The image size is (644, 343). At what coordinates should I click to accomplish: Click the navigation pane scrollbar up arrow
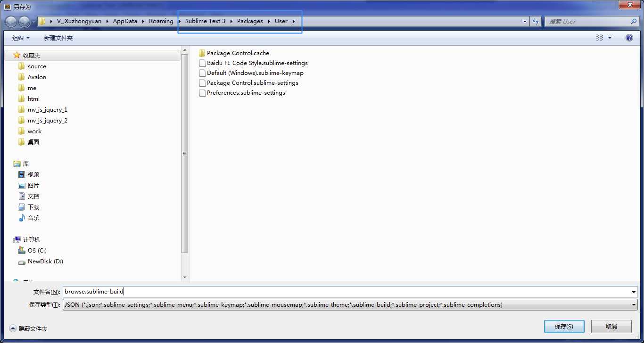point(185,49)
